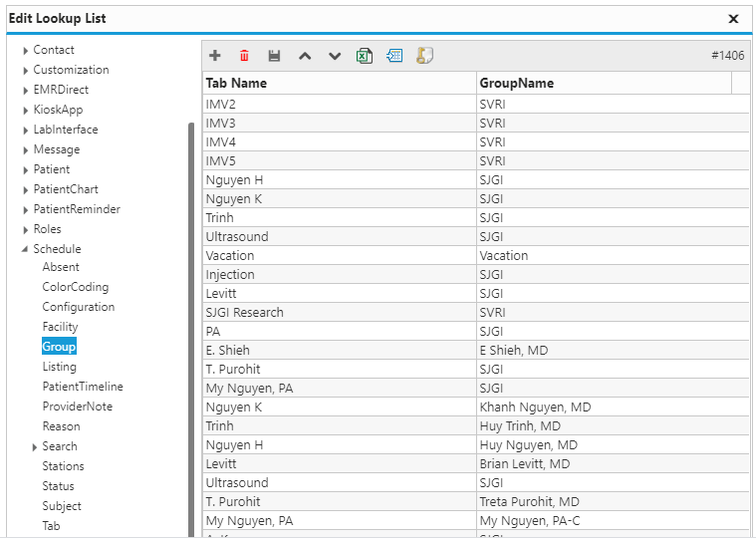This screenshot has width=756, height=542.
Task: Open Listing under Schedule
Action: [60, 367]
